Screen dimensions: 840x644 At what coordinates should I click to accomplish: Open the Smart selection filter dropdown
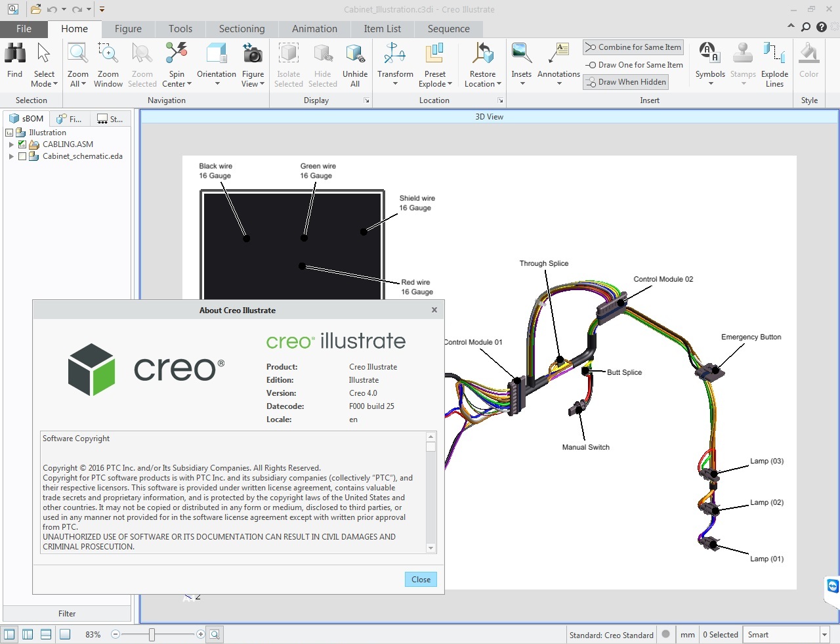824,634
